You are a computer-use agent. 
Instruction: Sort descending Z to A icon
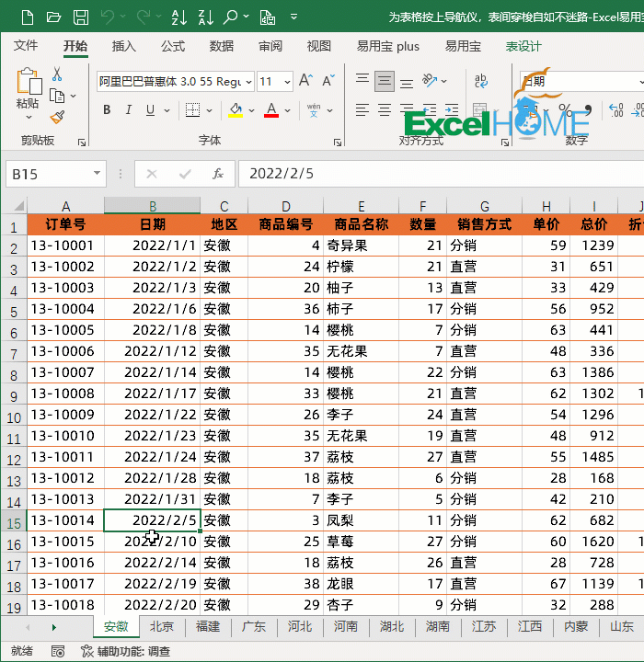[206, 17]
